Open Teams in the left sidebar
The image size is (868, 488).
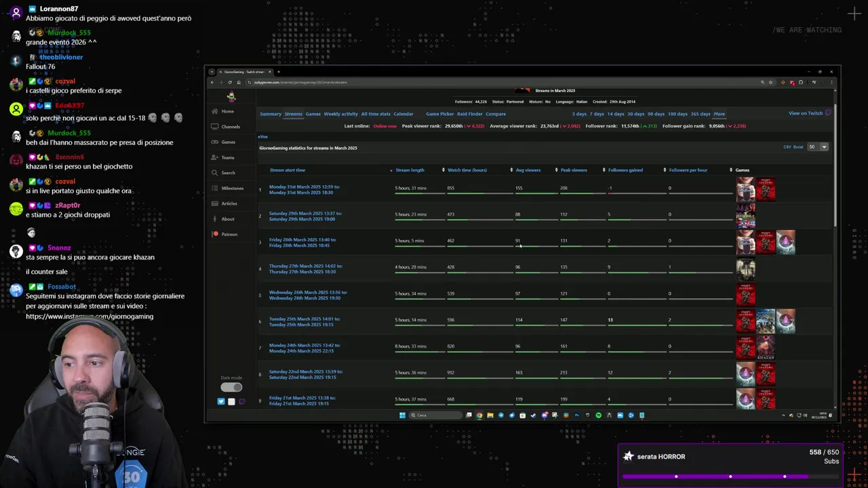(x=222, y=157)
